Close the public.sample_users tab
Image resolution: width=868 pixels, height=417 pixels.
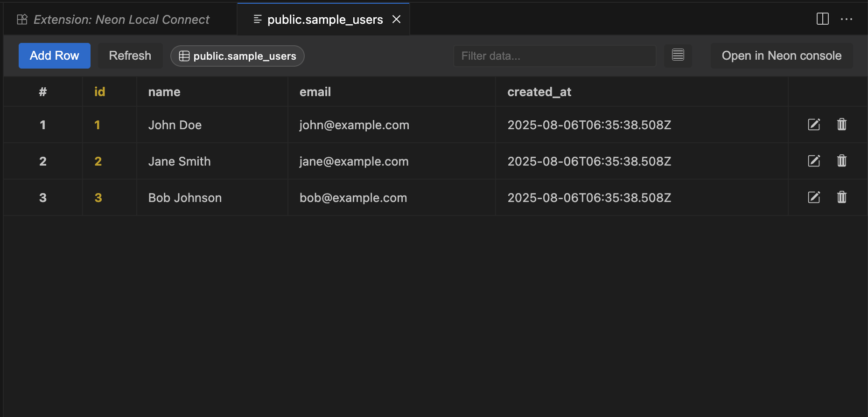pyautogui.click(x=396, y=19)
